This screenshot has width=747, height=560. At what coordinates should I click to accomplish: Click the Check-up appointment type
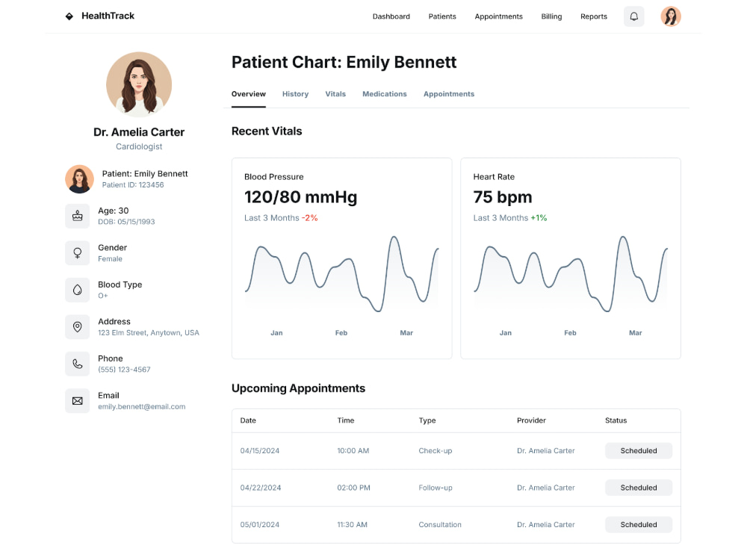point(436,450)
